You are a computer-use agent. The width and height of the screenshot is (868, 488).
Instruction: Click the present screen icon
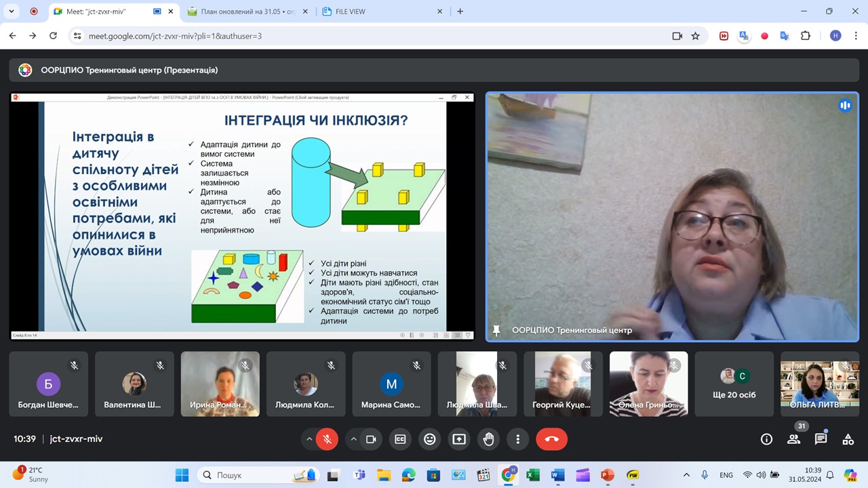pyautogui.click(x=459, y=439)
